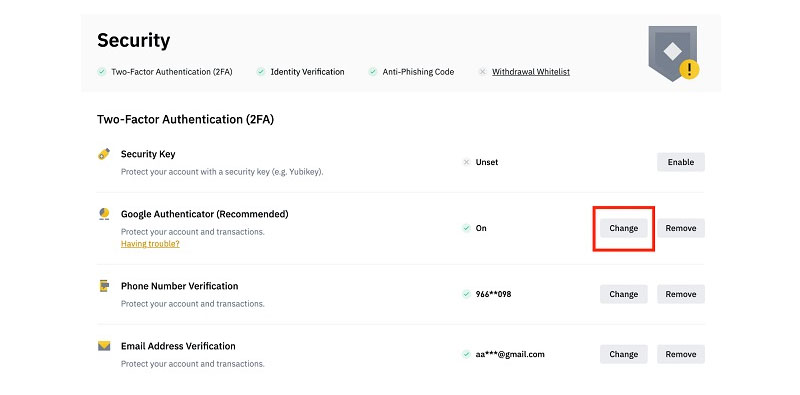Click the masked email aa***@gmail.com
This screenshot has height=395, width=800.
[510, 354]
